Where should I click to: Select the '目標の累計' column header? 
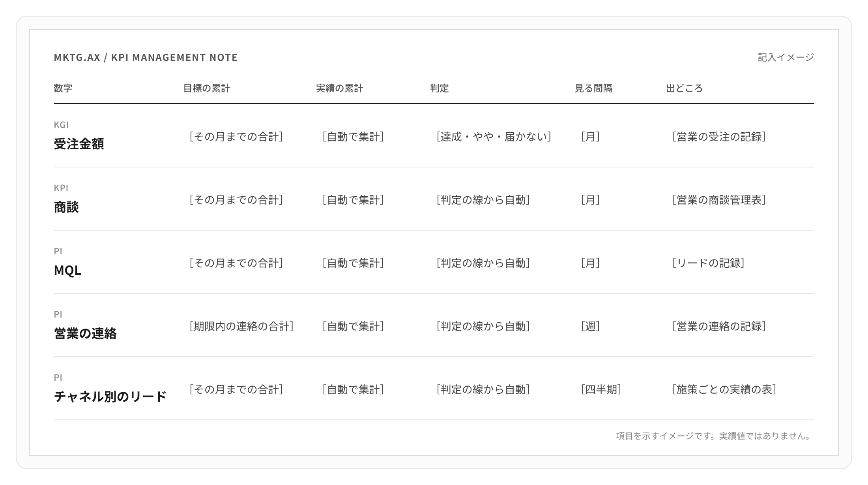click(x=207, y=88)
